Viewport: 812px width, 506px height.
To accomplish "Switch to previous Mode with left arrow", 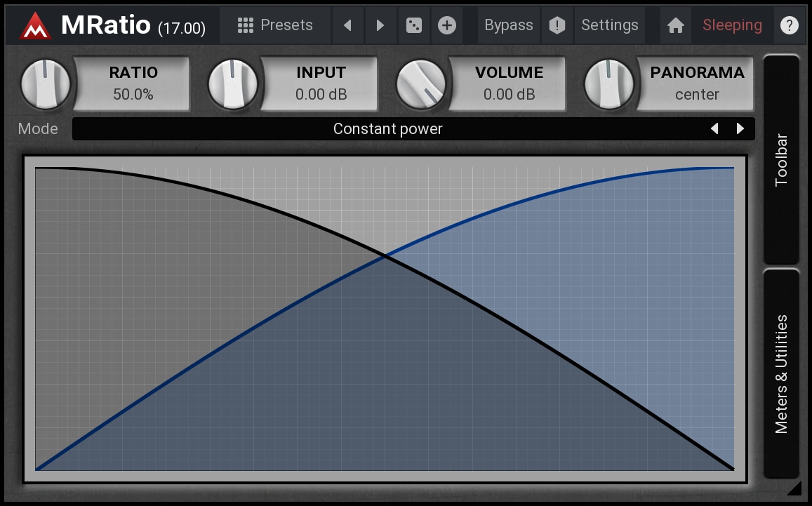I will click(714, 129).
